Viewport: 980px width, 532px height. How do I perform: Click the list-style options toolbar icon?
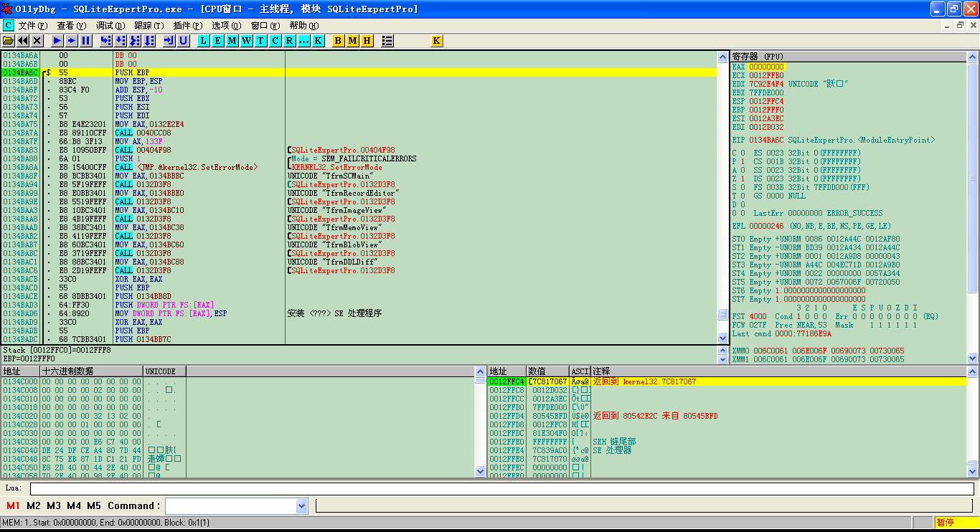(x=387, y=41)
